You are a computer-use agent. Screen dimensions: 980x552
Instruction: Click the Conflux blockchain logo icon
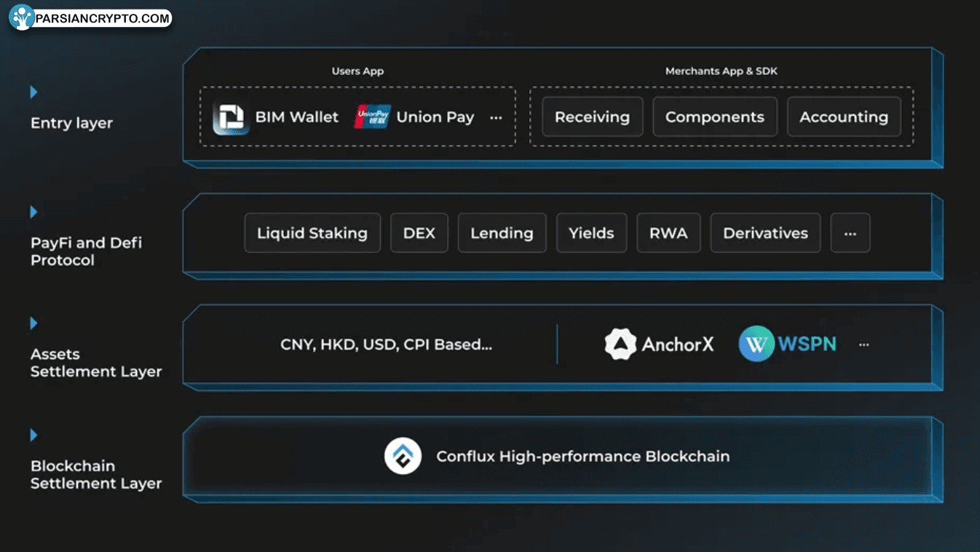[403, 457]
